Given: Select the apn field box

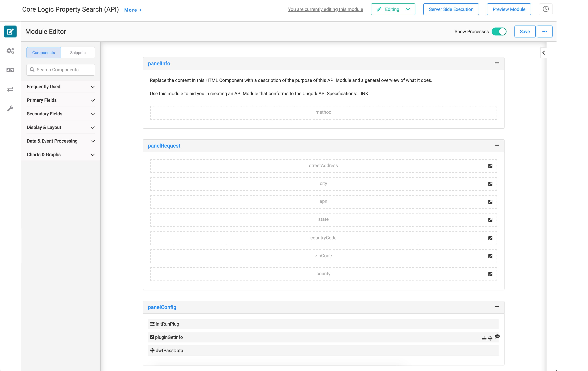Looking at the screenshot, I should pyautogui.click(x=323, y=202).
